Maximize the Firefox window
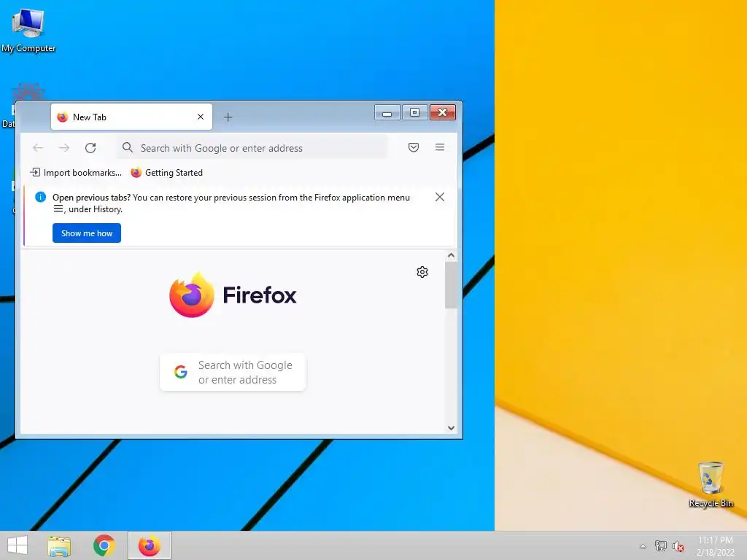Image resolution: width=747 pixels, height=560 pixels. [414, 113]
